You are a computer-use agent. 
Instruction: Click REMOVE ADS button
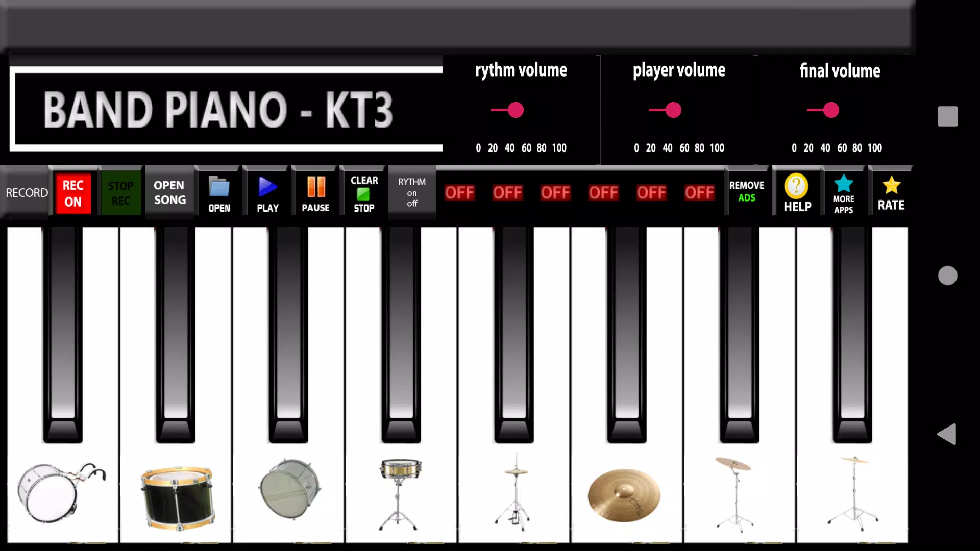(747, 193)
